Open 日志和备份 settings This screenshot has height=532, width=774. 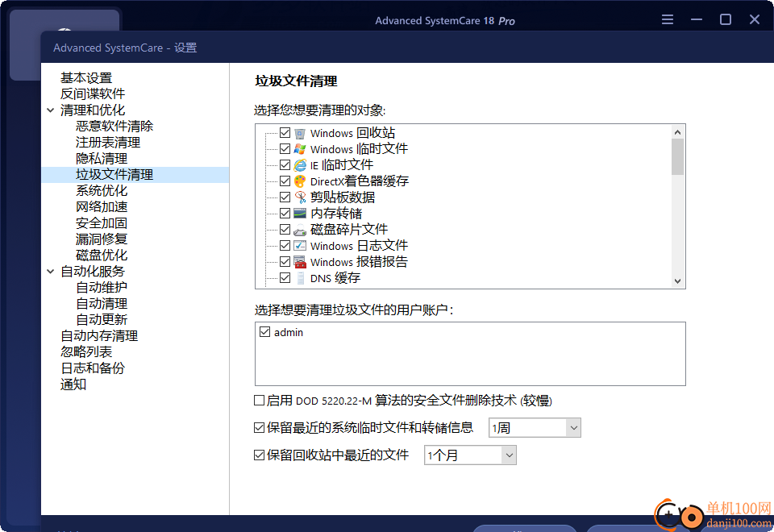93,368
